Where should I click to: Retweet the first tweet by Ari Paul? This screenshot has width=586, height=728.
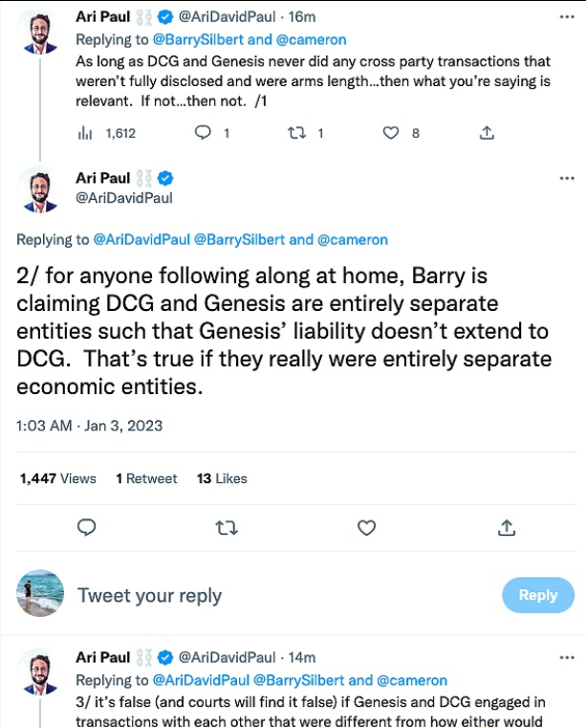point(296,134)
